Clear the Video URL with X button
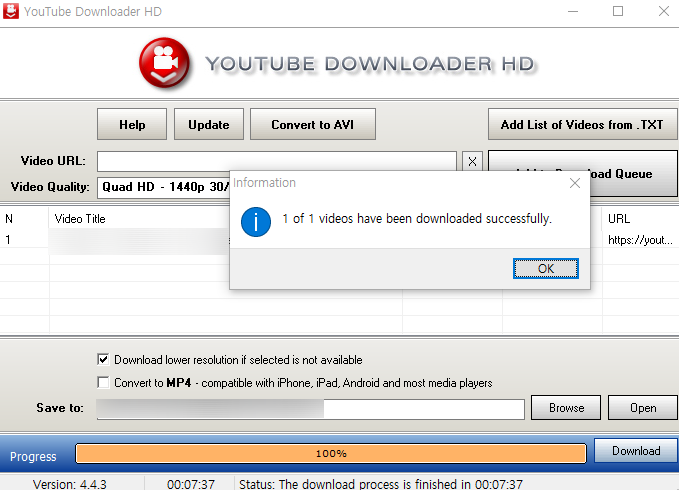The image size is (679, 490). point(472,161)
